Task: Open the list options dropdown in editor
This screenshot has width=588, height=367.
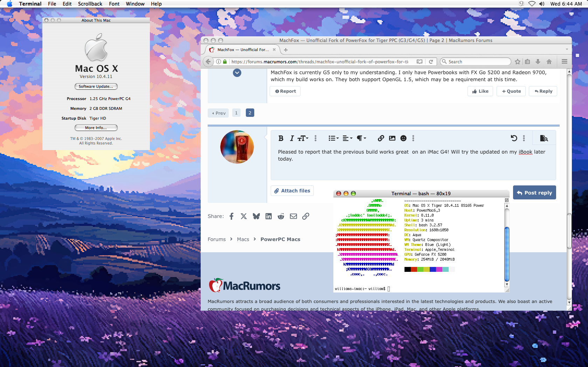Action: tap(333, 138)
